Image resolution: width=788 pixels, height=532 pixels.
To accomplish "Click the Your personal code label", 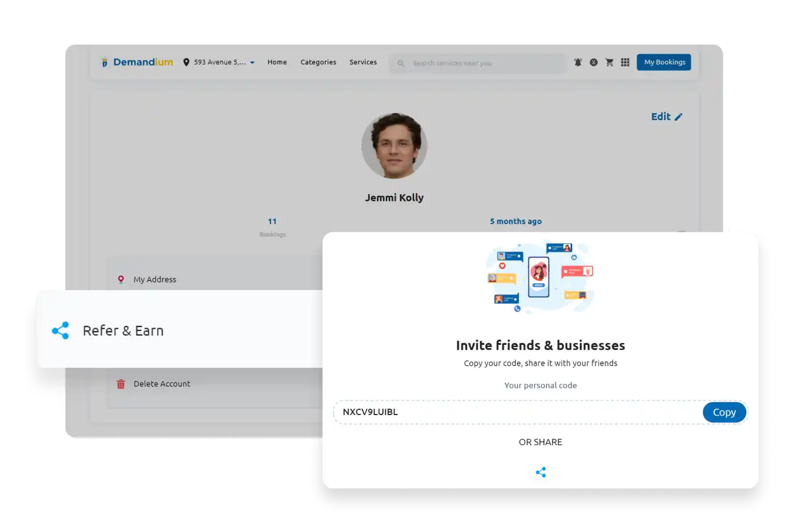I will click(541, 385).
